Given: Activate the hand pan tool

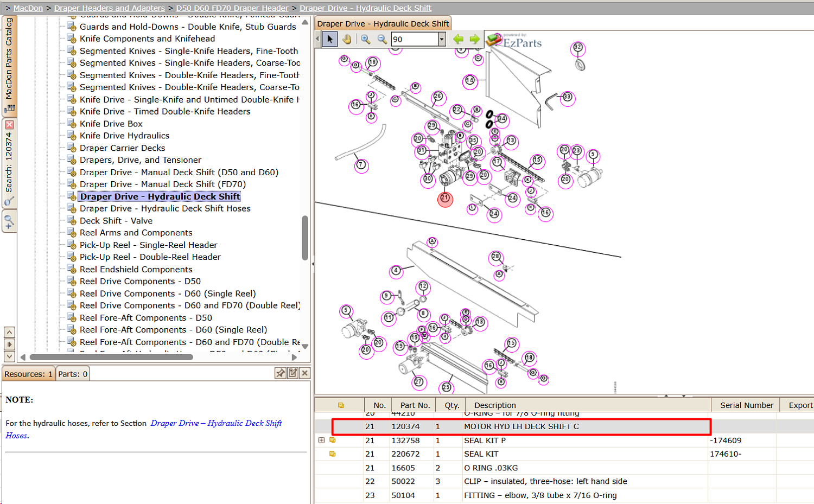Looking at the screenshot, I should tap(347, 39).
